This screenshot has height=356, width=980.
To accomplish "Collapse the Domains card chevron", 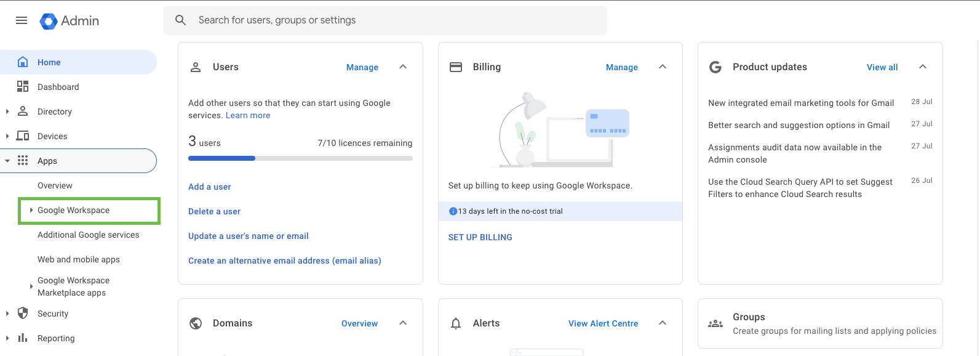I will click(403, 323).
